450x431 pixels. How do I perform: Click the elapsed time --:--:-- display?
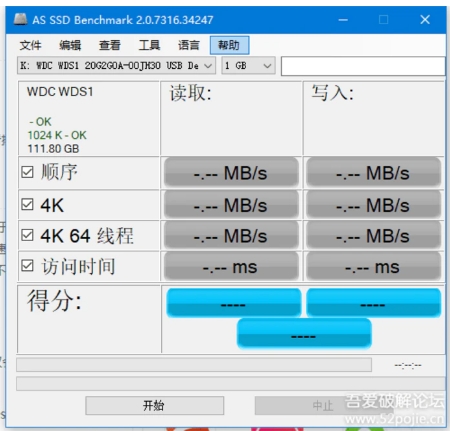pyautogui.click(x=408, y=365)
